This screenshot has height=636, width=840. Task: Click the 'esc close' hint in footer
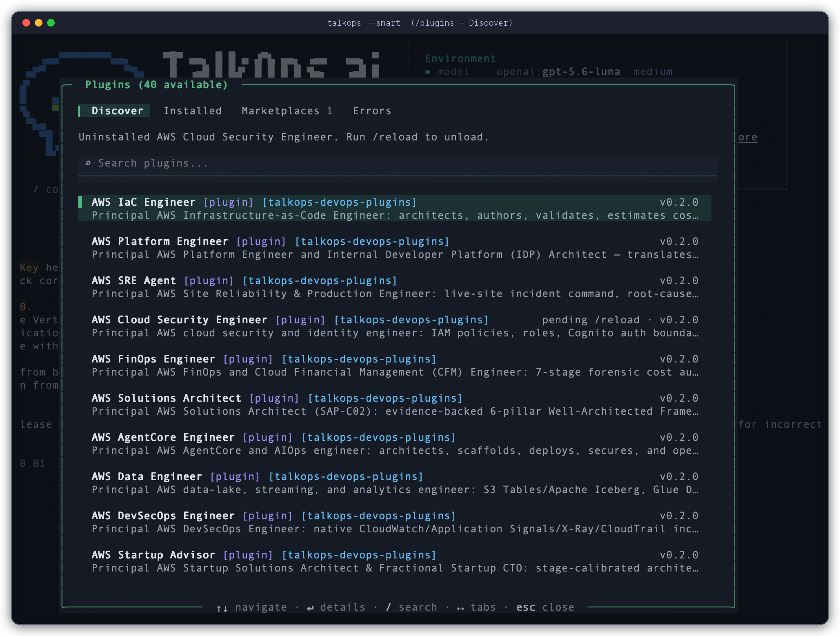545,607
